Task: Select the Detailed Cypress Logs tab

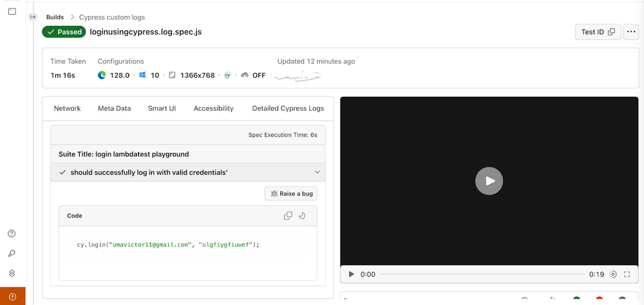Action: pyautogui.click(x=288, y=108)
